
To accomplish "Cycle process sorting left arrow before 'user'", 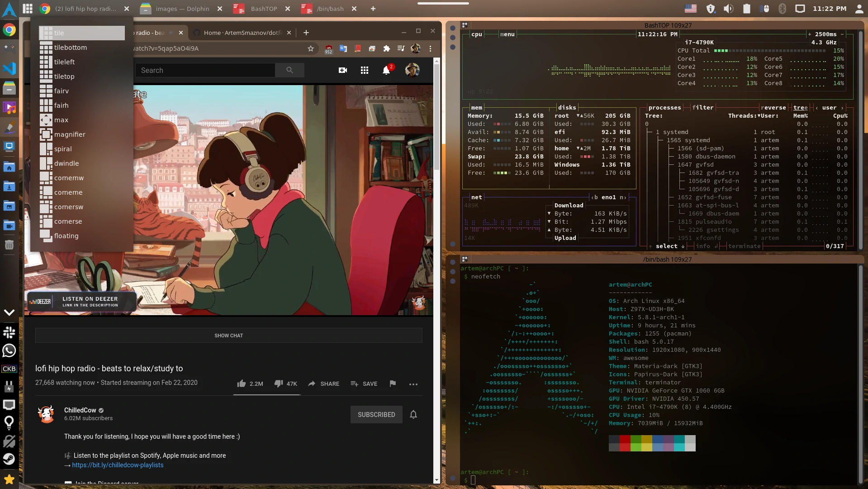I will [x=816, y=107].
